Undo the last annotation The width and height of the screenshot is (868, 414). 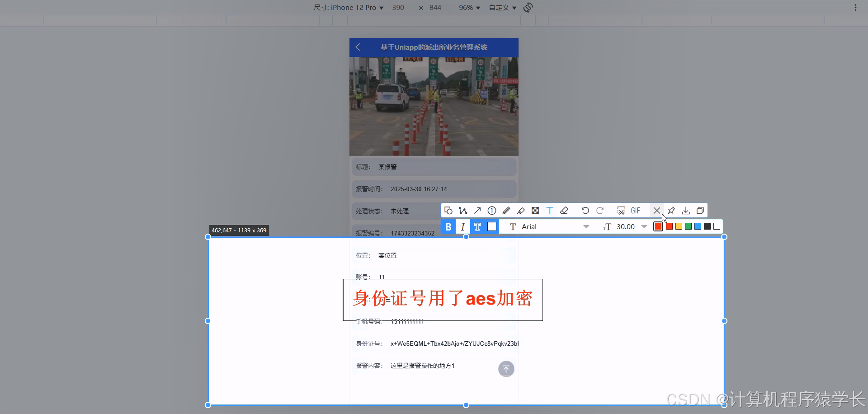coord(585,210)
